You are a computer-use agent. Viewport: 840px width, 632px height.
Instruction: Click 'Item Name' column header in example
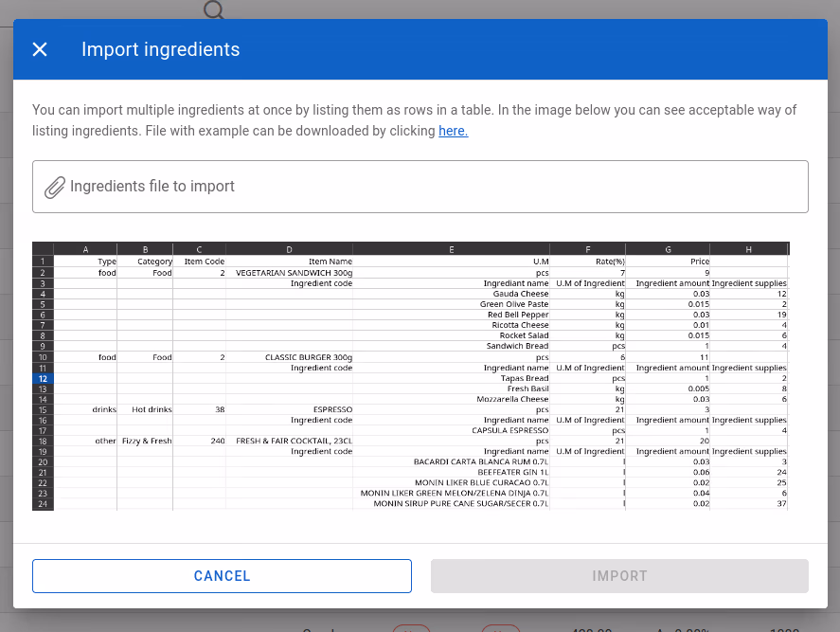[331, 262]
